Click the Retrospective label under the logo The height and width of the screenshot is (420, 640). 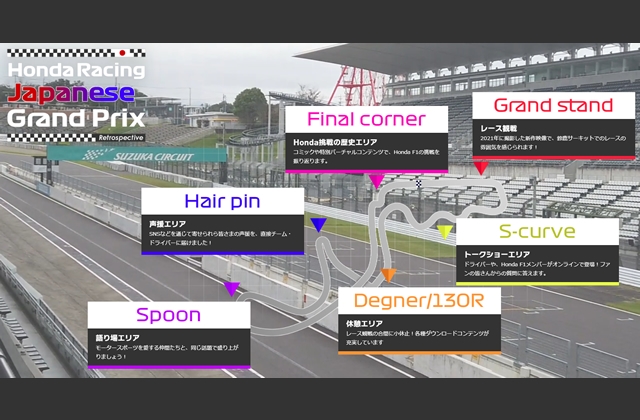pyautogui.click(x=121, y=138)
